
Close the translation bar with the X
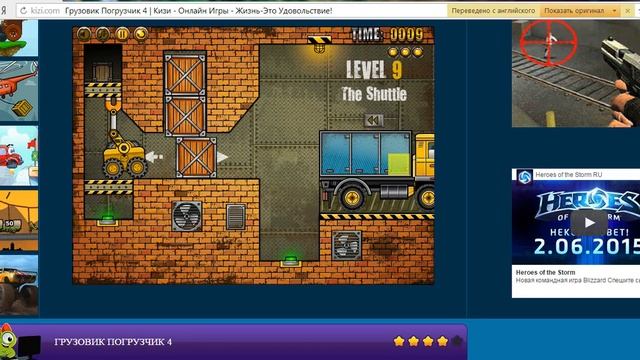628,11
